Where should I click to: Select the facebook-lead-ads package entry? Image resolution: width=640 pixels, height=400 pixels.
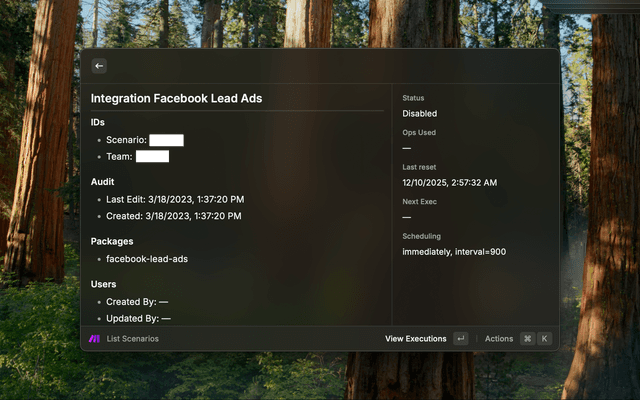147,259
